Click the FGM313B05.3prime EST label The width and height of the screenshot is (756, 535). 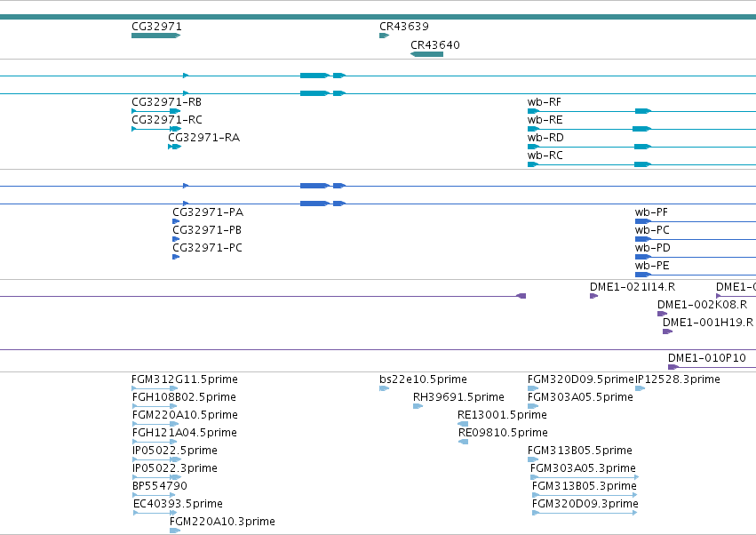[x=585, y=486]
